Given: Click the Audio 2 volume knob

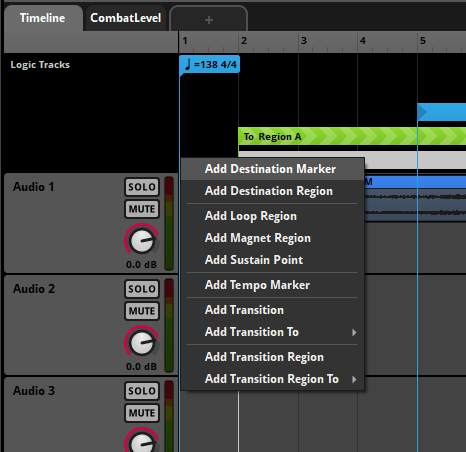Looking at the screenshot, I should point(142,342).
